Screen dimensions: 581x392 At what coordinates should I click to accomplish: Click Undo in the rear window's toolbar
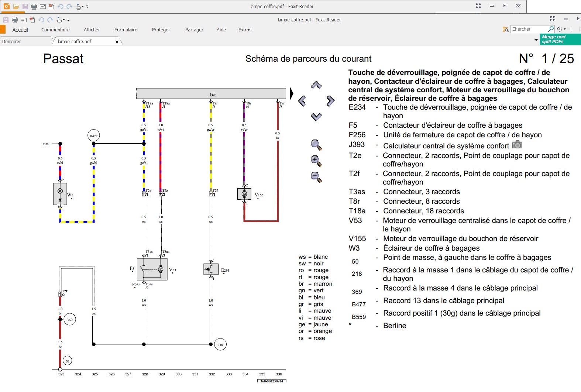[61, 7]
